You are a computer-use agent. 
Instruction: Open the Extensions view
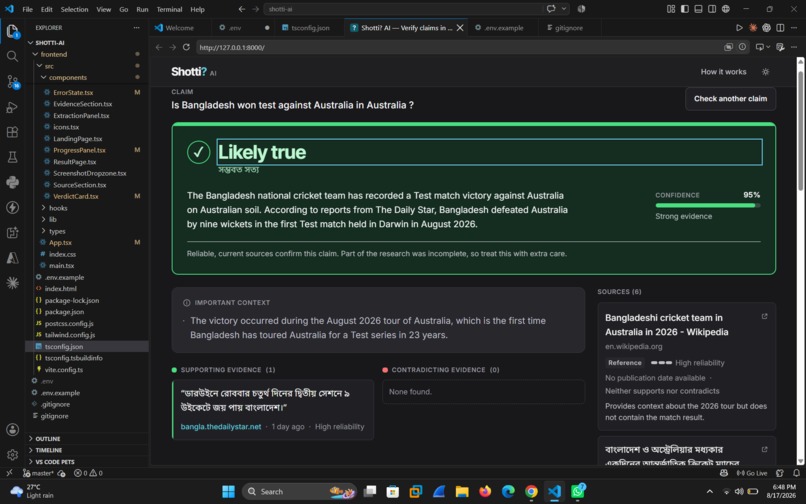pyautogui.click(x=12, y=132)
